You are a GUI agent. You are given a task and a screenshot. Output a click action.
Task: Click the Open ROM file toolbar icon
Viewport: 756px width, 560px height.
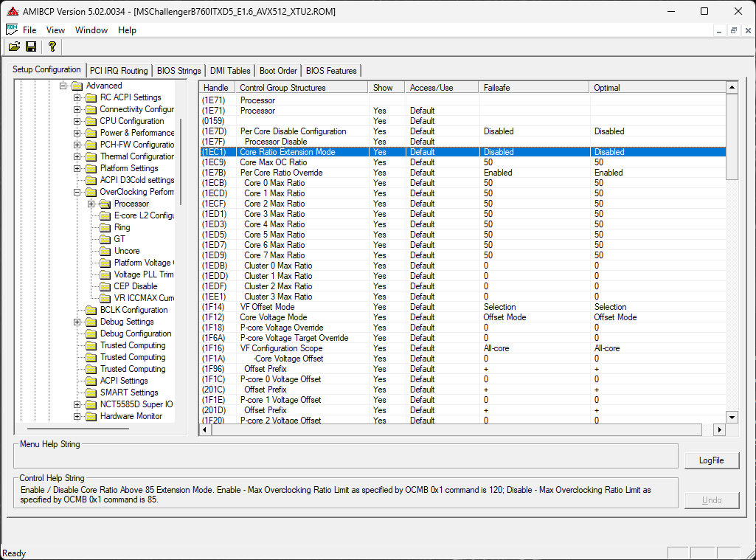14,46
